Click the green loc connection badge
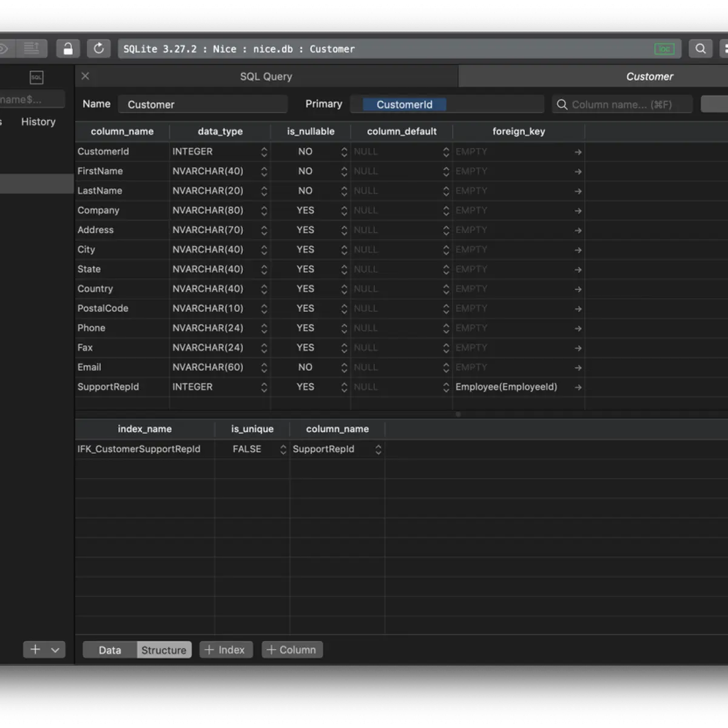The width and height of the screenshot is (728, 728). point(664,49)
